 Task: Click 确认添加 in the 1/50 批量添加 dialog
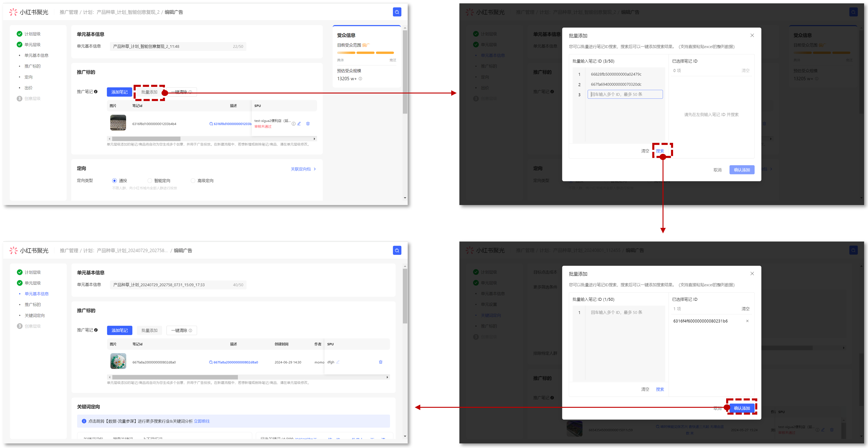[742, 408]
